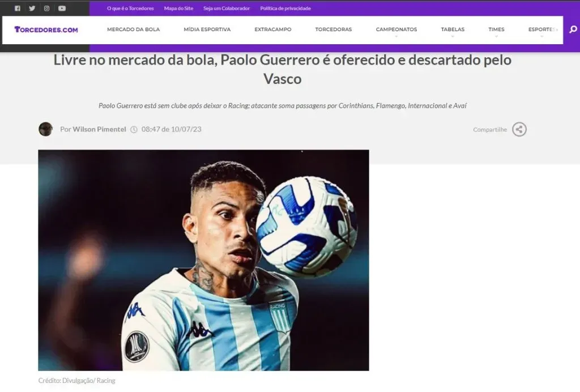Expand the Campeonatos dropdown menu
Screen dimensions: 580x392
pyautogui.click(x=396, y=29)
